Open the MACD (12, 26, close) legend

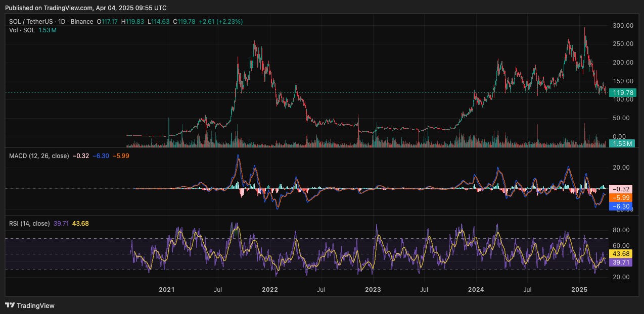click(39, 156)
